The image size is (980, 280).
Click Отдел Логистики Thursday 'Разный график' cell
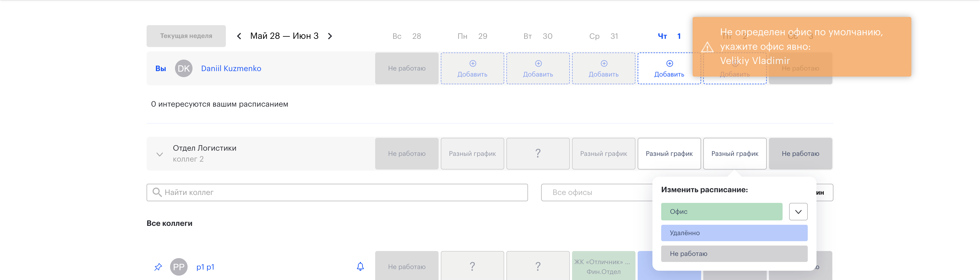[669, 154]
